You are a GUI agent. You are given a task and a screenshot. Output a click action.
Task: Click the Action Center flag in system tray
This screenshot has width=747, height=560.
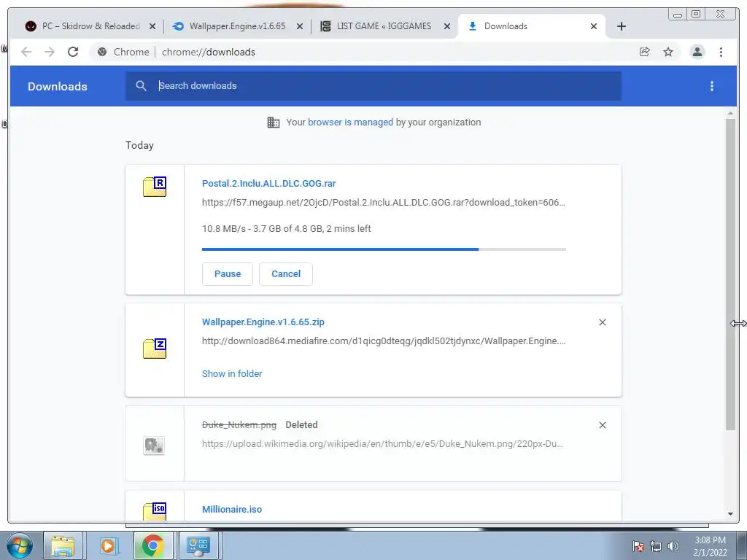[638, 546]
